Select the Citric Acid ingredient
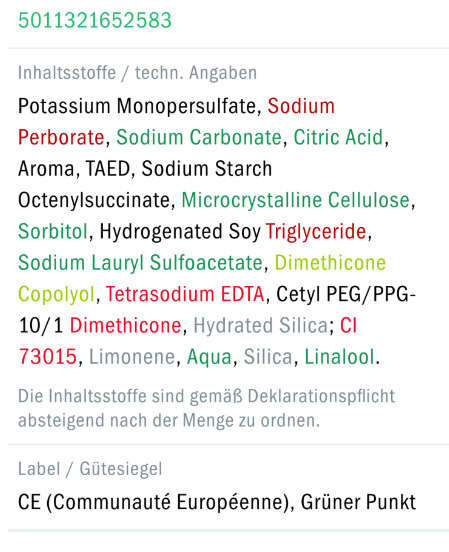The height and width of the screenshot is (552, 449). (338, 137)
